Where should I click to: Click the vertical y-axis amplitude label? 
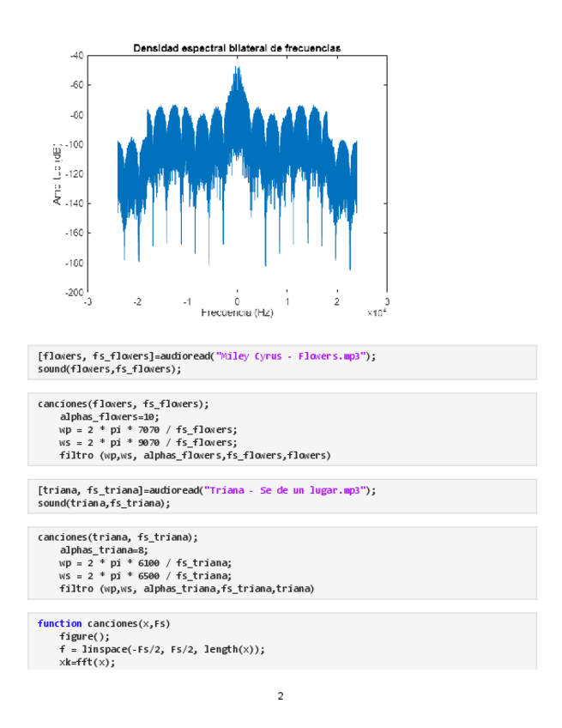58,173
